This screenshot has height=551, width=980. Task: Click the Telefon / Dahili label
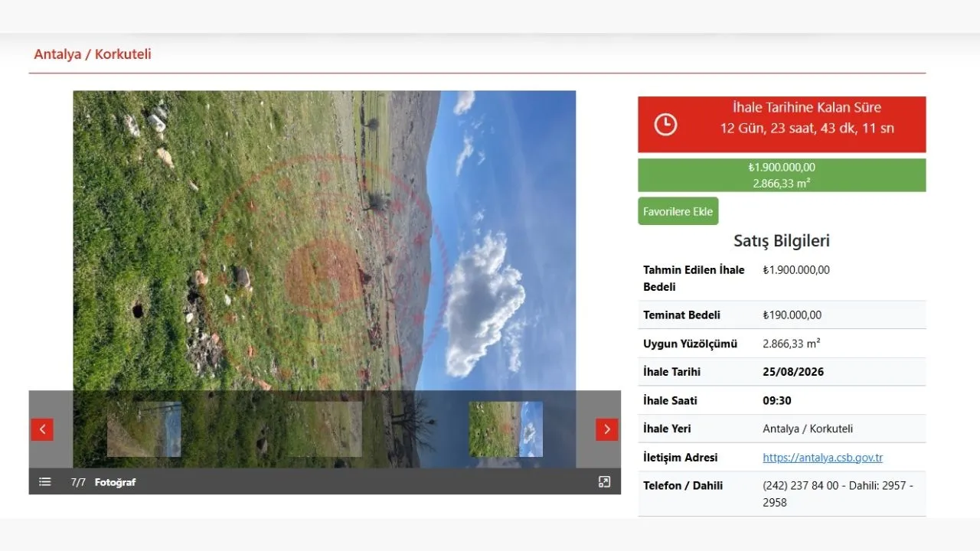[x=683, y=485]
